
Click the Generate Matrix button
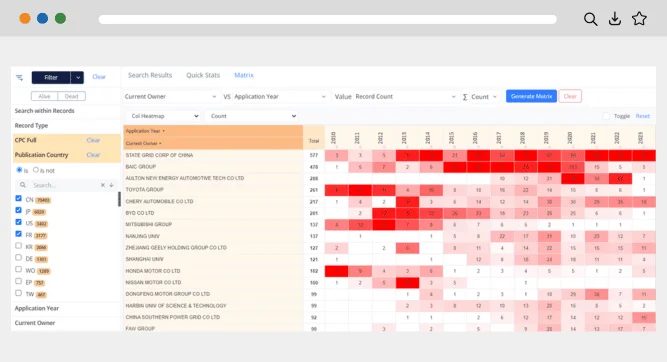(531, 96)
